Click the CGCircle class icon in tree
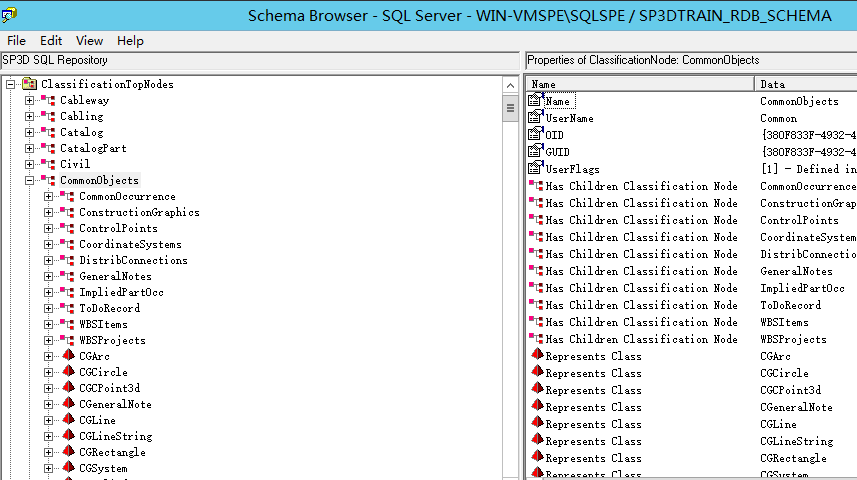 click(x=68, y=371)
